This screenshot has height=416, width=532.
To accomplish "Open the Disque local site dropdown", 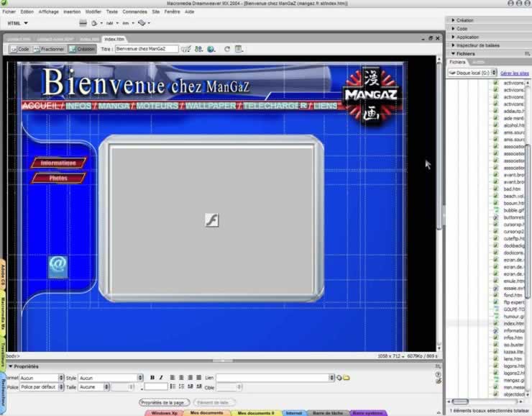I will click(472, 73).
